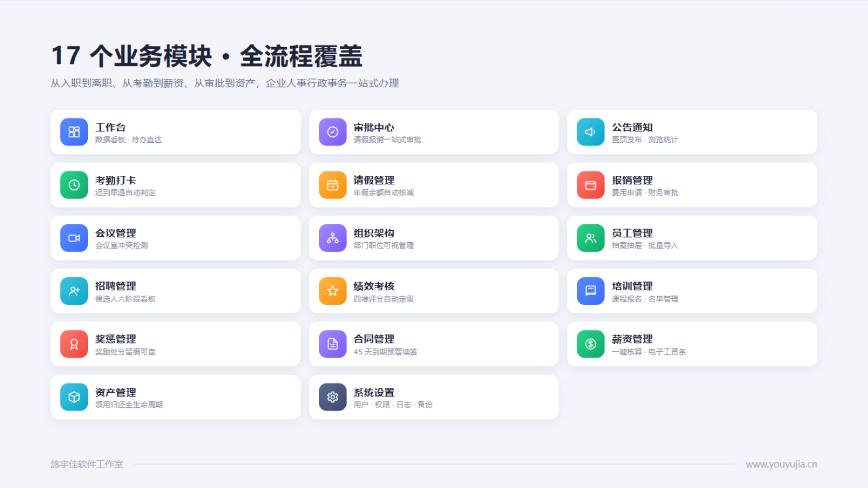Click the 请假报销一站式审批 description
This screenshot has height=488, width=868.
pos(388,140)
